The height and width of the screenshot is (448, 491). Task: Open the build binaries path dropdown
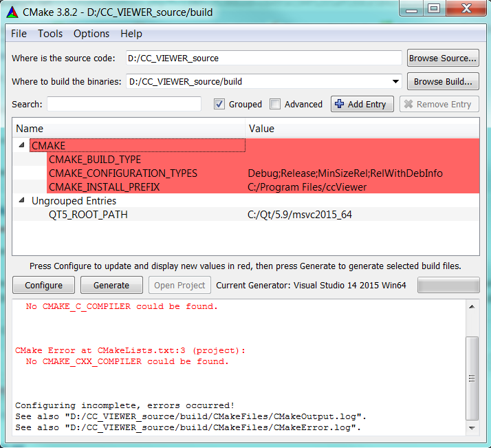coord(395,81)
